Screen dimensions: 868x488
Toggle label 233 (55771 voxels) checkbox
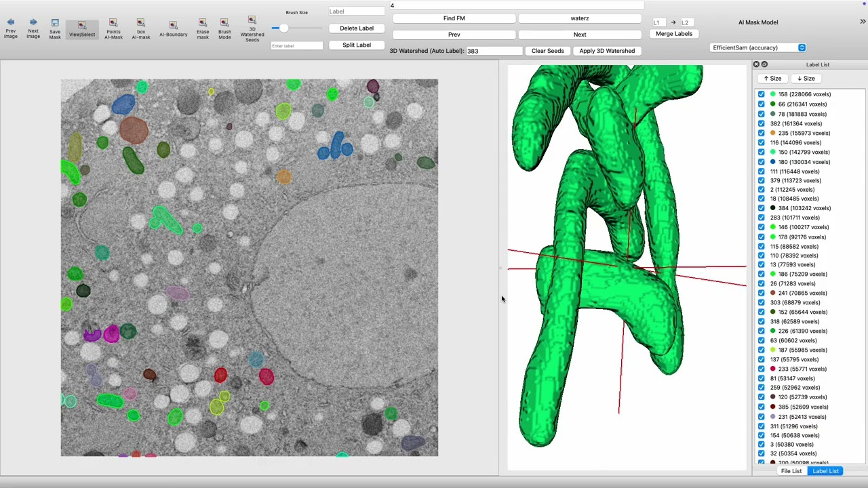tap(762, 369)
